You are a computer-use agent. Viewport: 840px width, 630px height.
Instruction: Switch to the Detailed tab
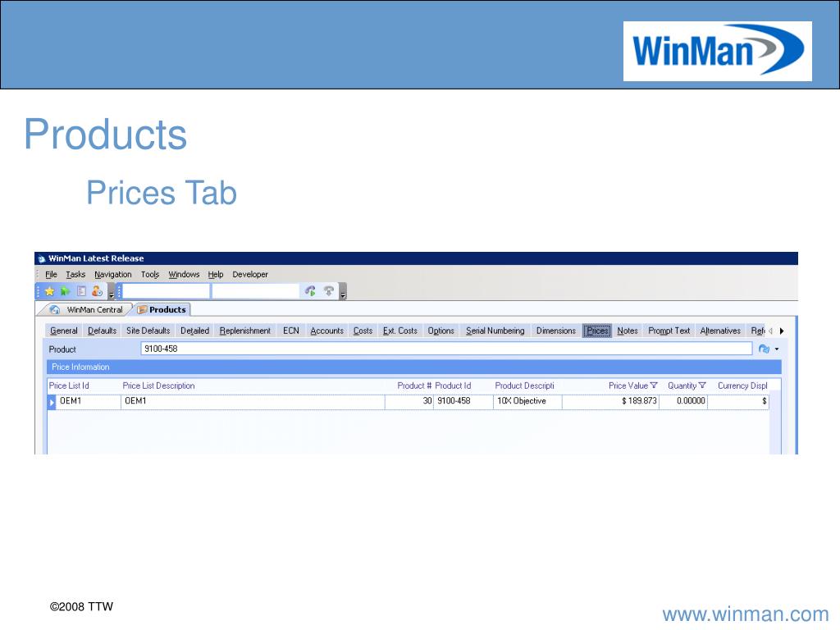pos(194,331)
